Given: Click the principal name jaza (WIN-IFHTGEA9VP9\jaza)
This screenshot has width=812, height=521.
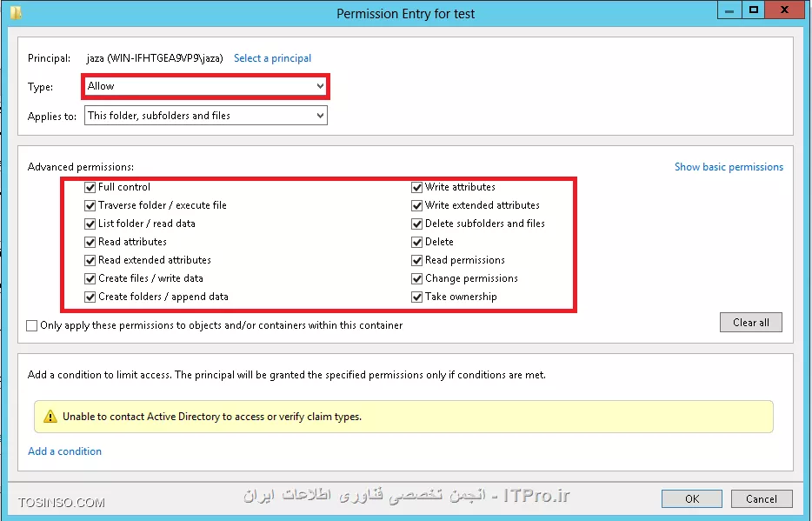Looking at the screenshot, I should point(155,58).
